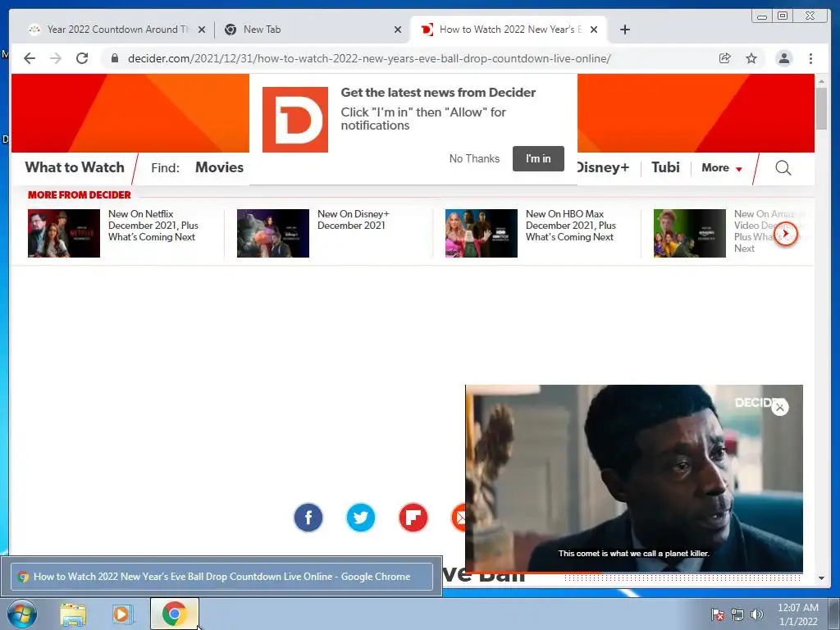The width and height of the screenshot is (840, 630).
Task: Click the scrollbar down arrow
Action: [x=821, y=578]
